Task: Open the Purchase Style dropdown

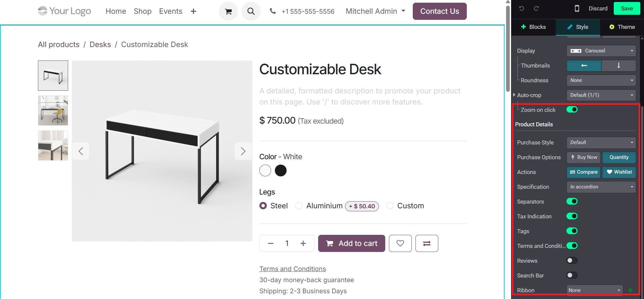Action: coord(601,142)
